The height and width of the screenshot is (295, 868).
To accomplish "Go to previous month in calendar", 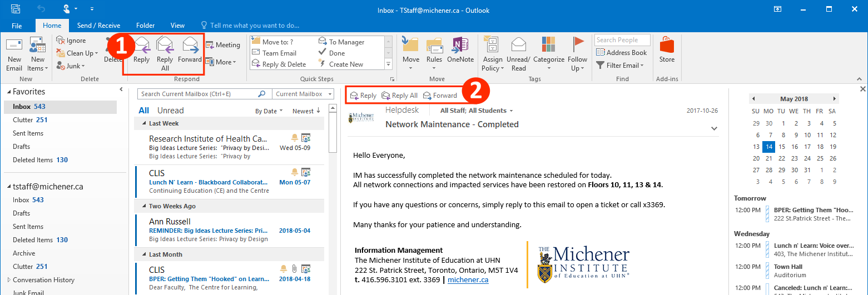I will (x=753, y=99).
